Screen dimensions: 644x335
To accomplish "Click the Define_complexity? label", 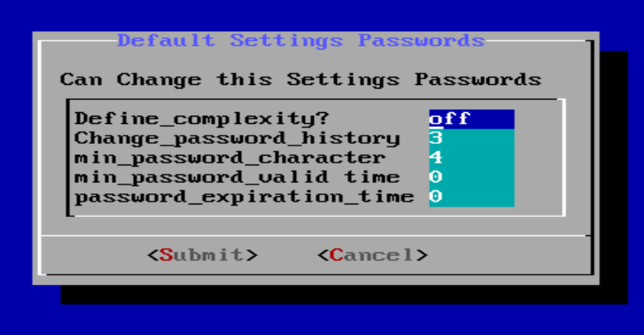I will point(202,119).
